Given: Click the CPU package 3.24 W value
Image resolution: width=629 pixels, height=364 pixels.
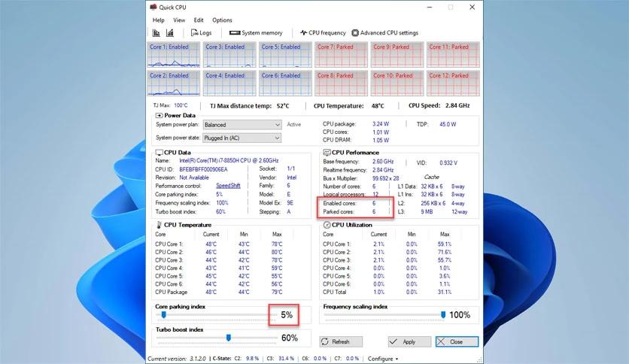Looking at the screenshot, I should point(381,124).
